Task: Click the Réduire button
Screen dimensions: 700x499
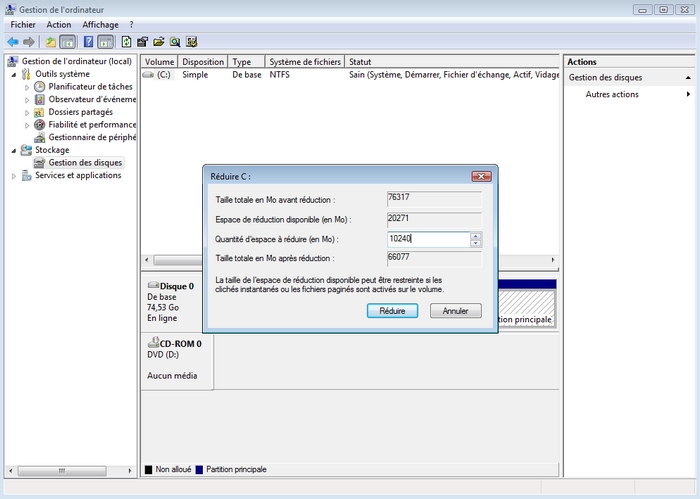Action: [x=392, y=311]
